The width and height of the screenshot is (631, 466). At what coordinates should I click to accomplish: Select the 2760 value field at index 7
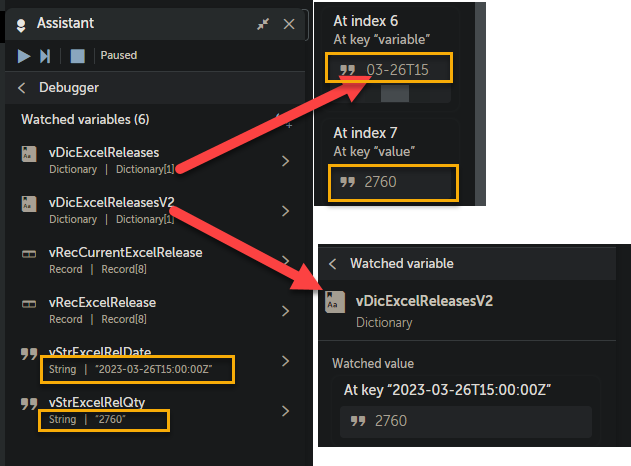click(x=393, y=183)
